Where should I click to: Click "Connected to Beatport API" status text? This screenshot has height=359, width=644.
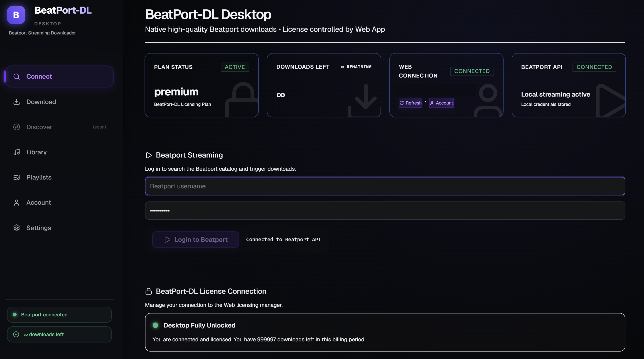point(283,239)
